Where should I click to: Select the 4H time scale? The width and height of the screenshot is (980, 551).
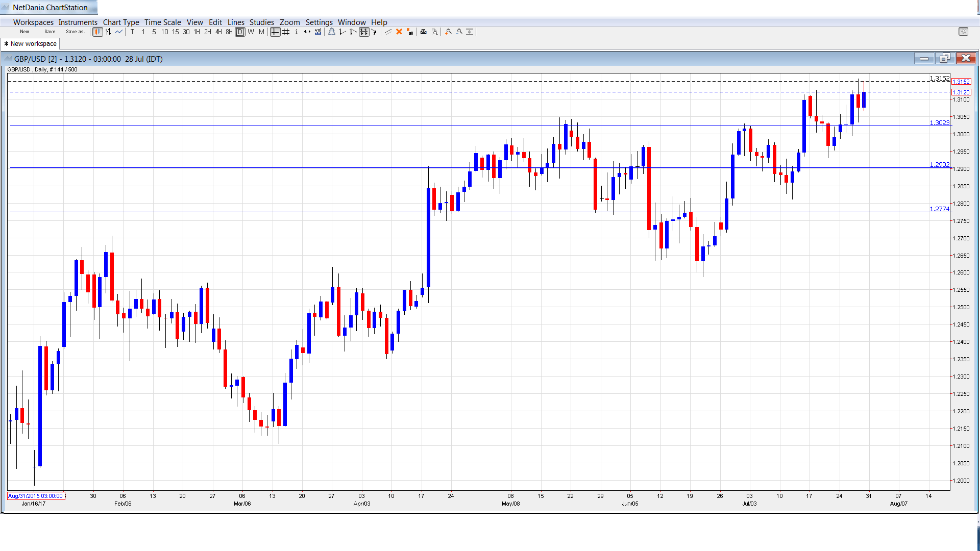tap(218, 32)
